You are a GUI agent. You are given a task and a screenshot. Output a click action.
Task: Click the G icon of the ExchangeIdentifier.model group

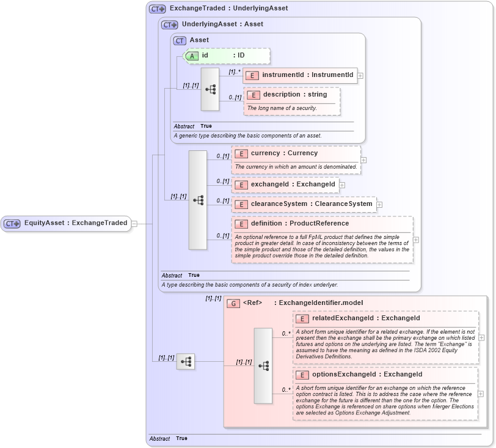point(233,303)
